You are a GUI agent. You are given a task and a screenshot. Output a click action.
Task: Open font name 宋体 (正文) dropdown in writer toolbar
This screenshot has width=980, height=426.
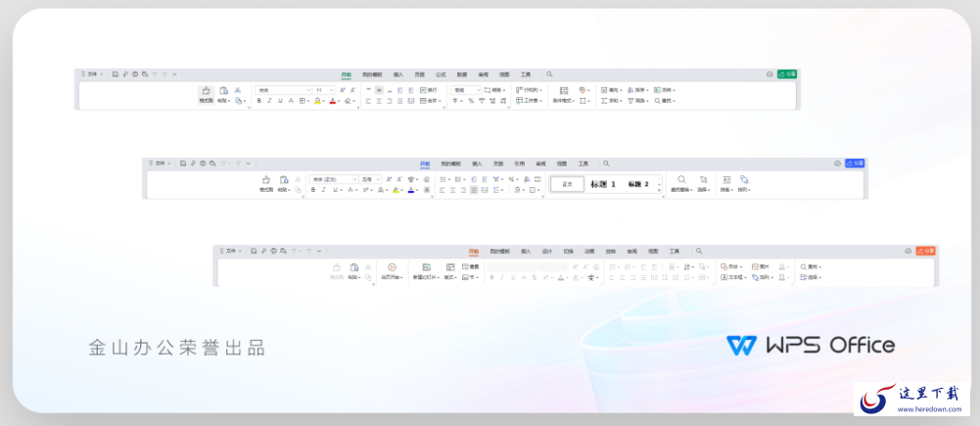(334, 179)
